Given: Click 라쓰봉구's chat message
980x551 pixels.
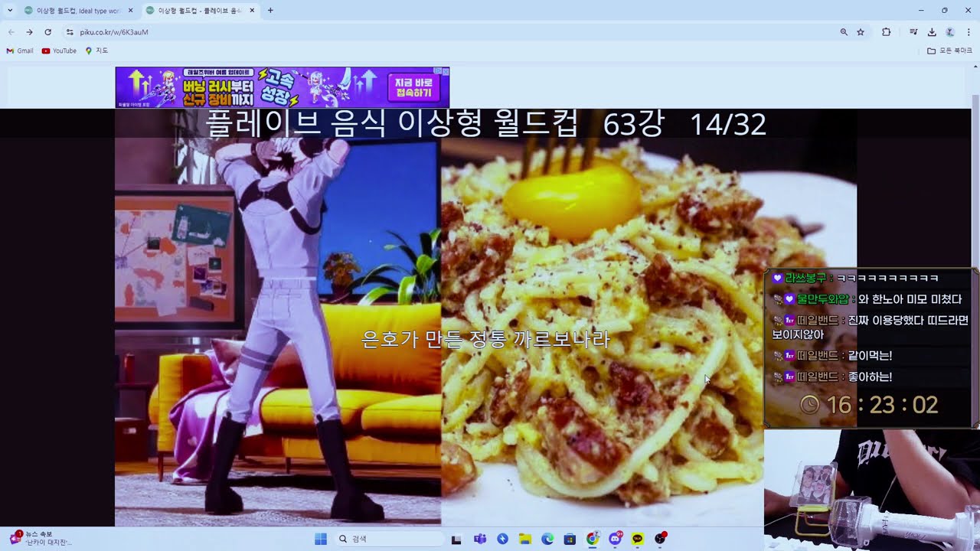Looking at the screenshot, I should (855, 278).
